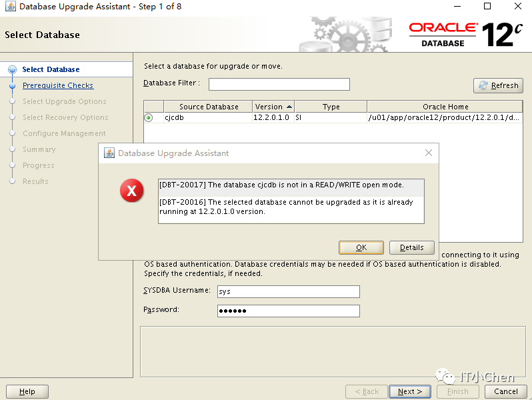Click the Prerequisite Checks step bullet

[x=12, y=85]
